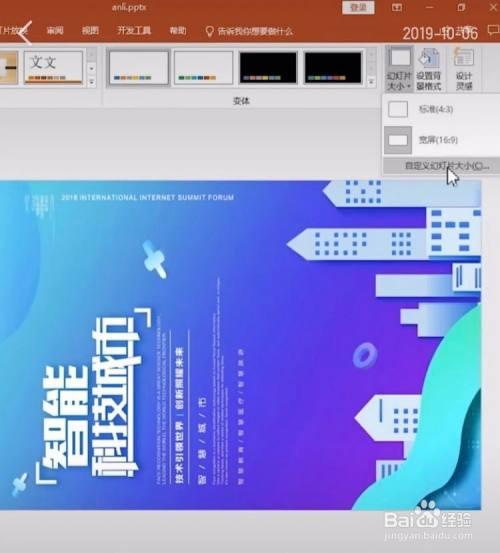Select the second white variant thumbnail

click(203, 67)
